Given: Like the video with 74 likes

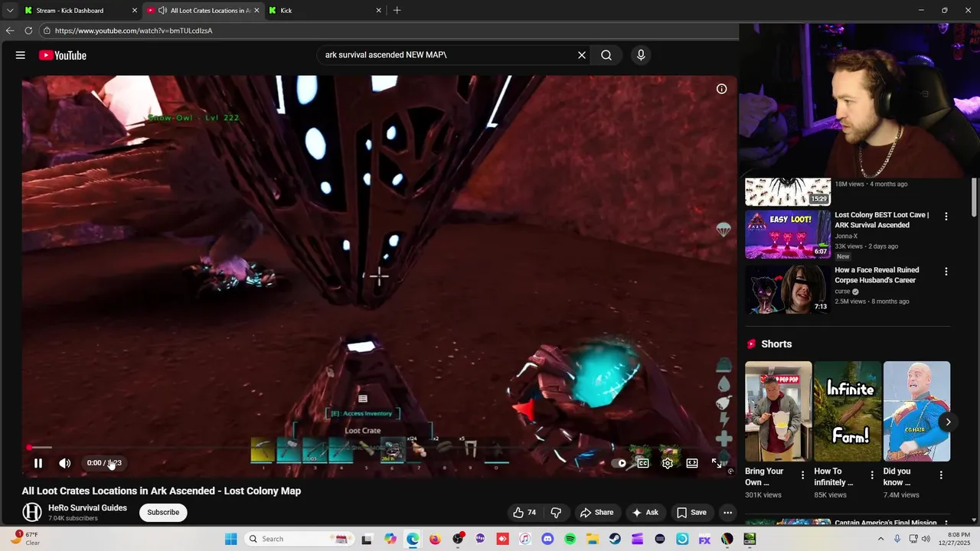Looking at the screenshot, I should point(524,513).
